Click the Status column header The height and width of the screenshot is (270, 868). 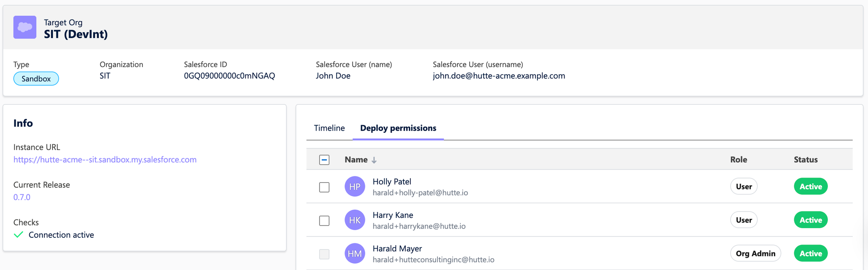coord(805,160)
